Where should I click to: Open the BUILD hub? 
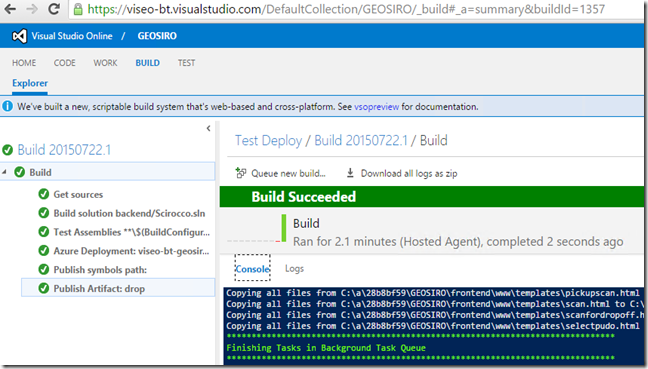[x=148, y=63]
